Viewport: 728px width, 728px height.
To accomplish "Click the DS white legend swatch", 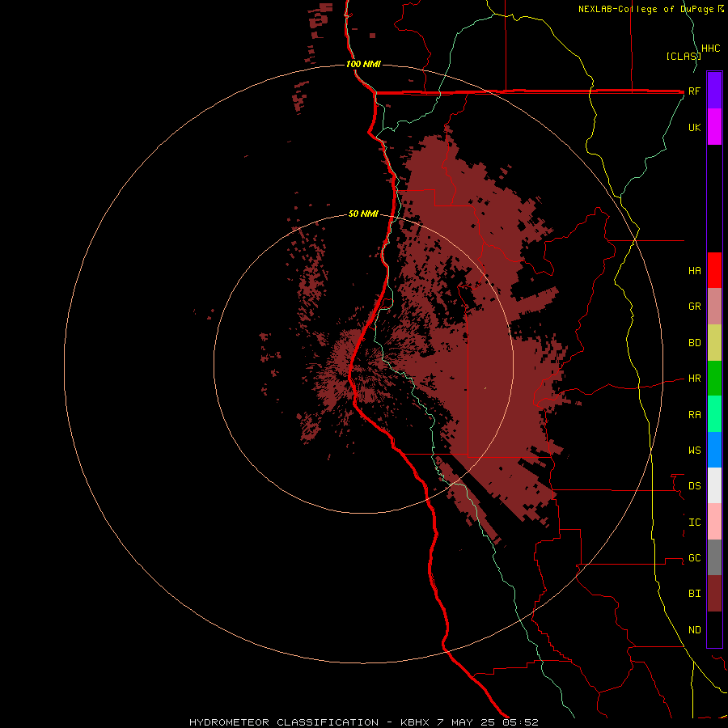I will (714, 485).
